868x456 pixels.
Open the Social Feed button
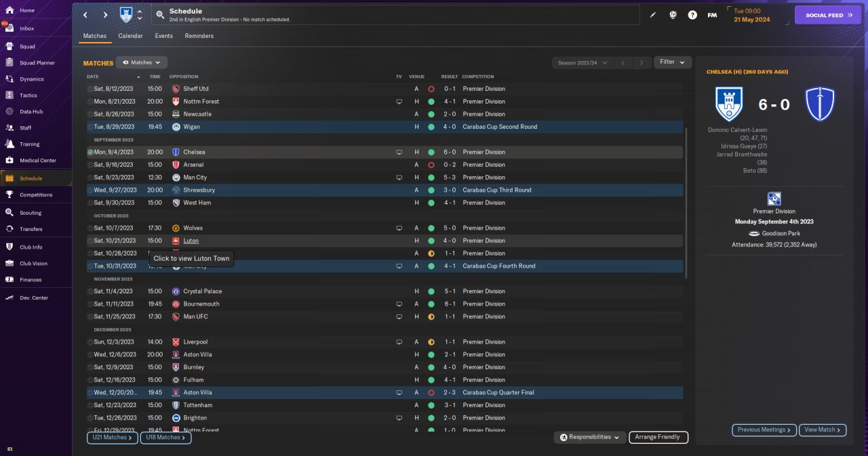[x=827, y=15]
